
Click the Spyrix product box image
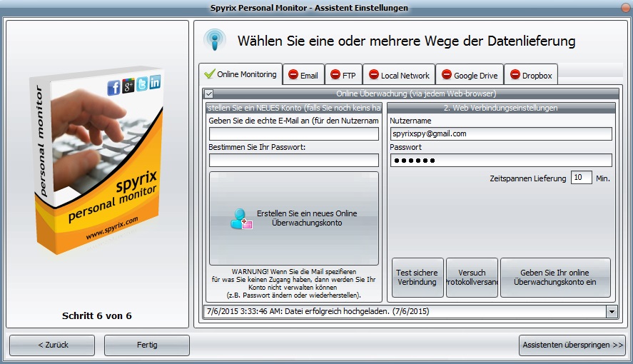point(97,161)
